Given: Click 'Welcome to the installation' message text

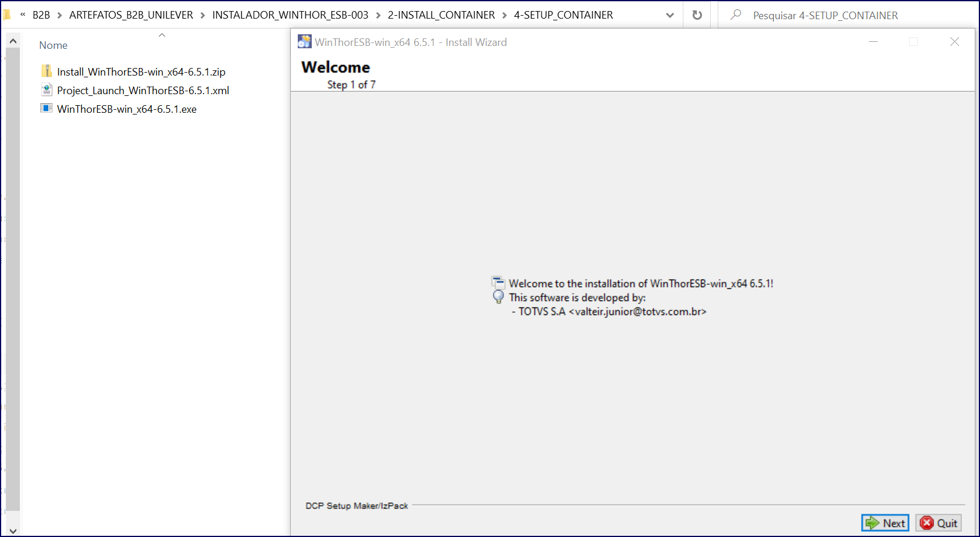Looking at the screenshot, I should pyautogui.click(x=641, y=284).
